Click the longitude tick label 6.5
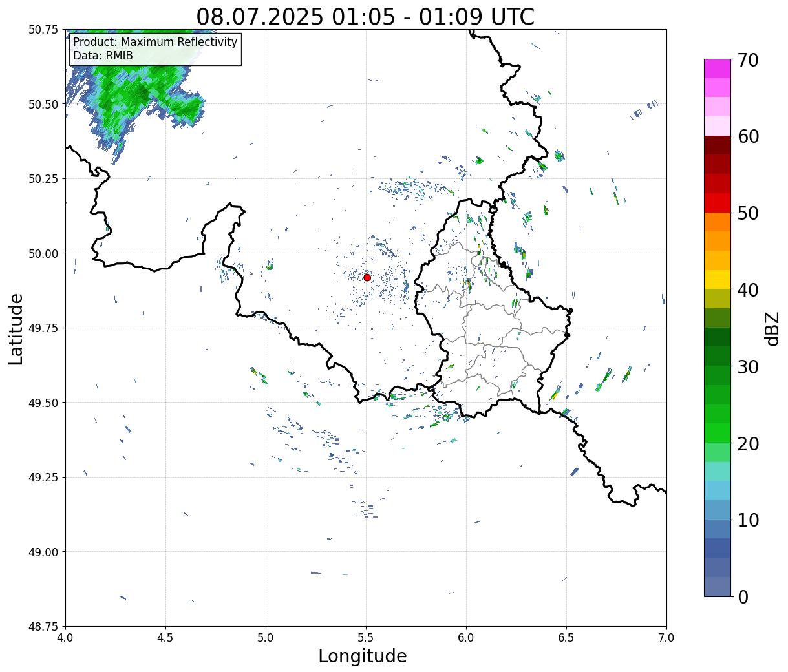 (x=566, y=637)
